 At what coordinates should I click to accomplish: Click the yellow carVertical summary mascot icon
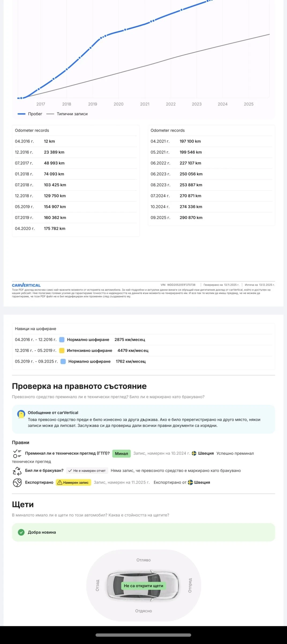[21, 414]
